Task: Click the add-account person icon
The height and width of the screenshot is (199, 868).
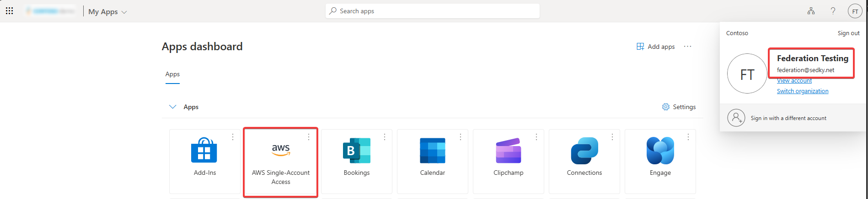Action: click(x=736, y=118)
